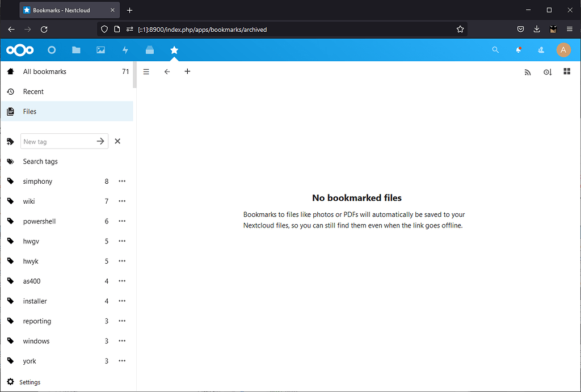The width and height of the screenshot is (581, 392).
Task: Open the contacts menu
Action: [x=541, y=50]
